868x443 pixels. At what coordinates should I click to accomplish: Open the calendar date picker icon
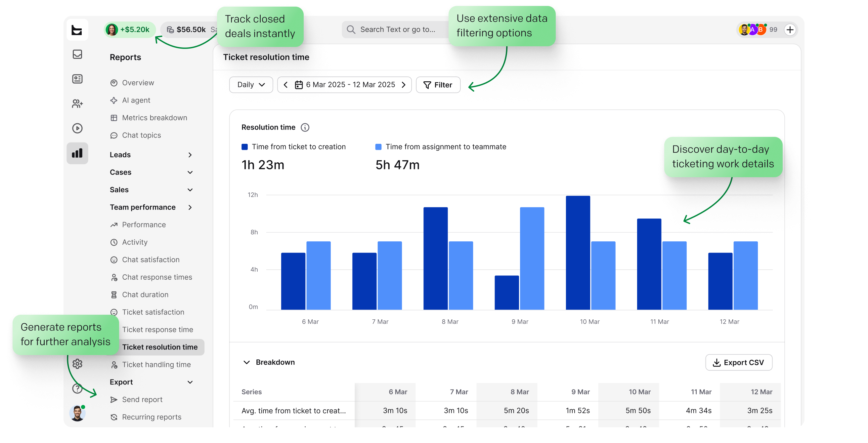[x=299, y=85]
